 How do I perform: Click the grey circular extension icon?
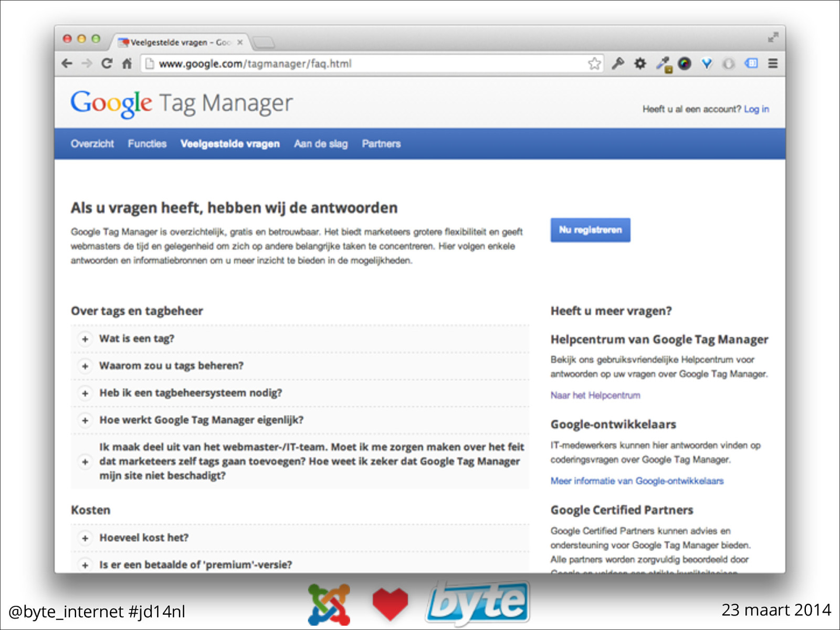tap(729, 64)
